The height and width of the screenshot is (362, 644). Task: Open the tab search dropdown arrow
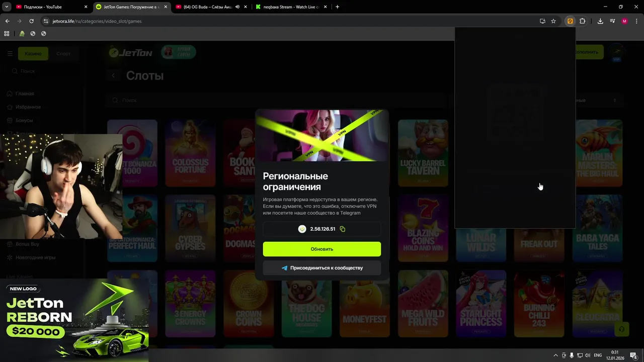pyautogui.click(x=7, y=7)
